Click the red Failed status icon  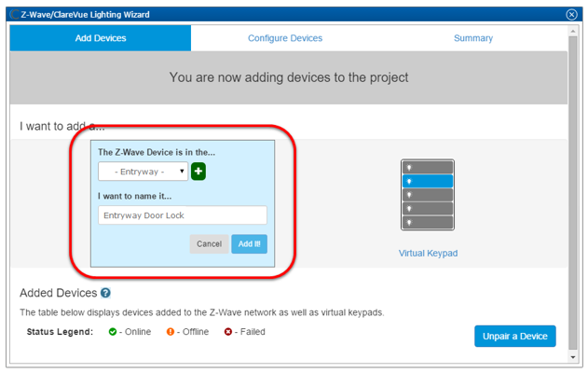(x=228, y=332)
